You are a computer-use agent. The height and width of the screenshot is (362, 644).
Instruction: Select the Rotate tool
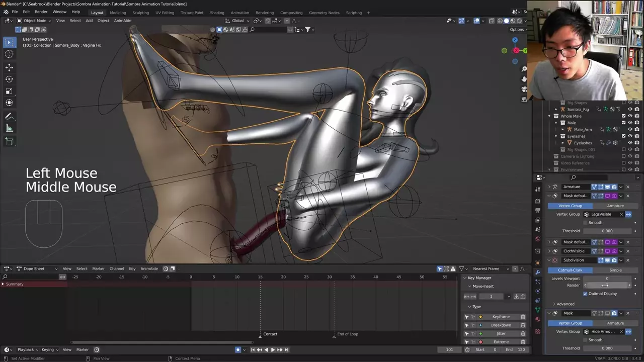(x=9, y=79)
